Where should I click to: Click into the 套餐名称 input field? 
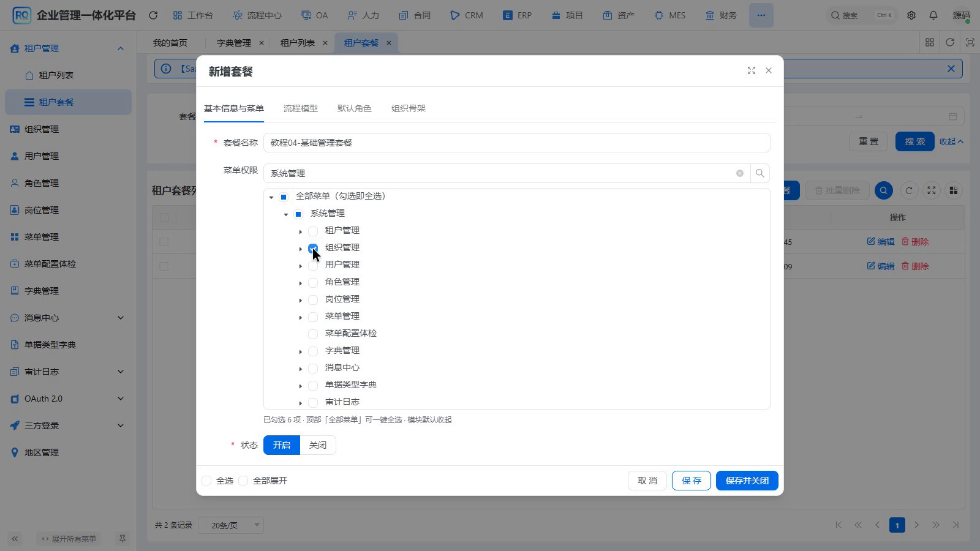pyautogui.click(x=516, y=143)
